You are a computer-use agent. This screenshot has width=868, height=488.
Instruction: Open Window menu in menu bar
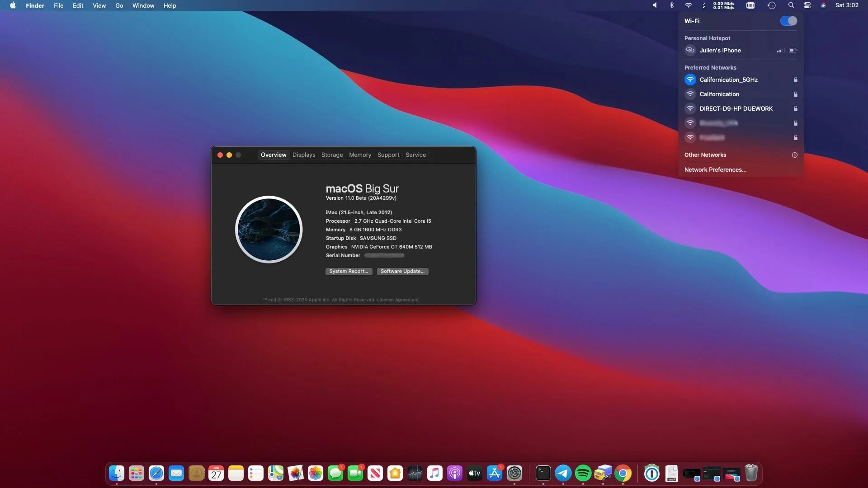click(x=144, y=5)
